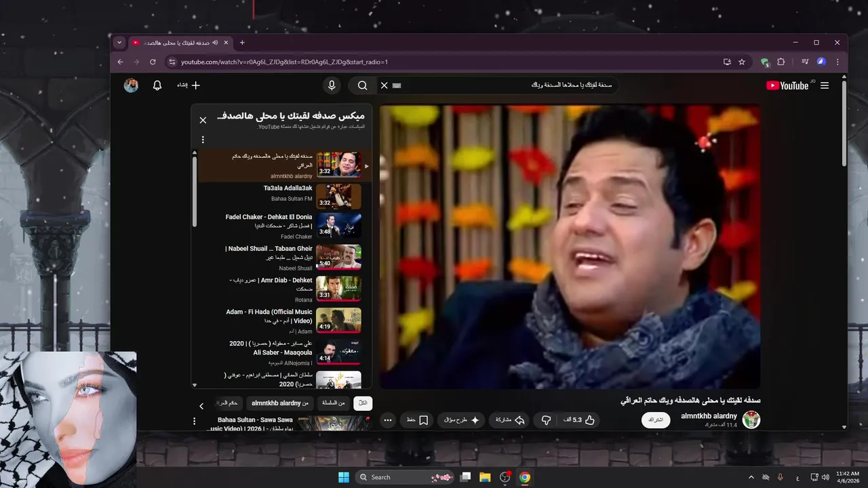Image resolution: width=868 pixels, height=488 pixels.
Task: Bookmark this page with the star
Action: [742, 62]
